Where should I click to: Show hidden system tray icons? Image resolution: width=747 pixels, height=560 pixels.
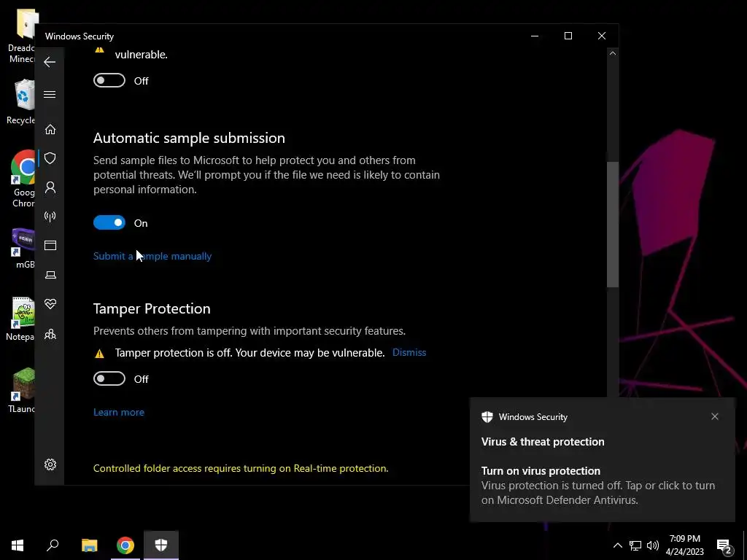(x=617, y=545)
